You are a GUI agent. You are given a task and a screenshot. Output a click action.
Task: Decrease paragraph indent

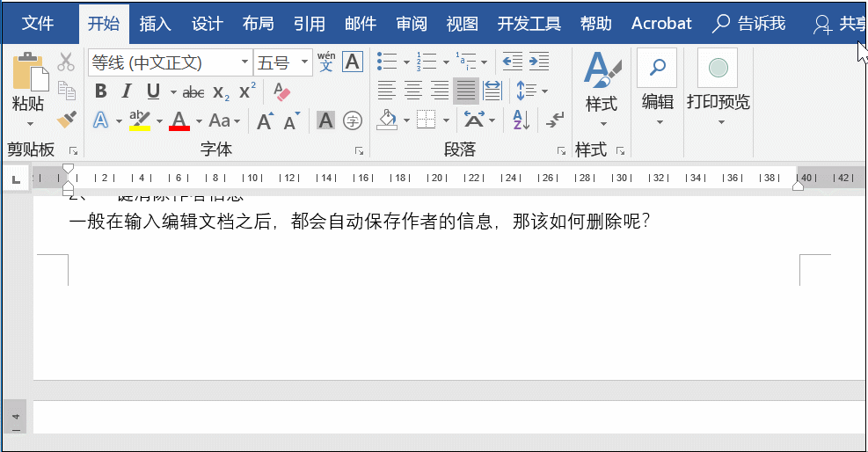[x=513, y=62]
